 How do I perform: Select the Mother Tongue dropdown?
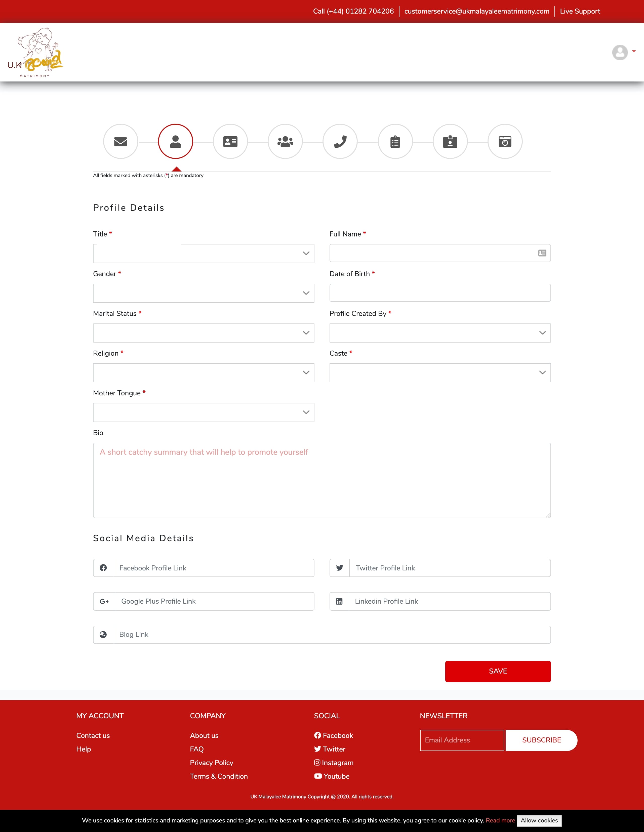(x=204, y=413)
